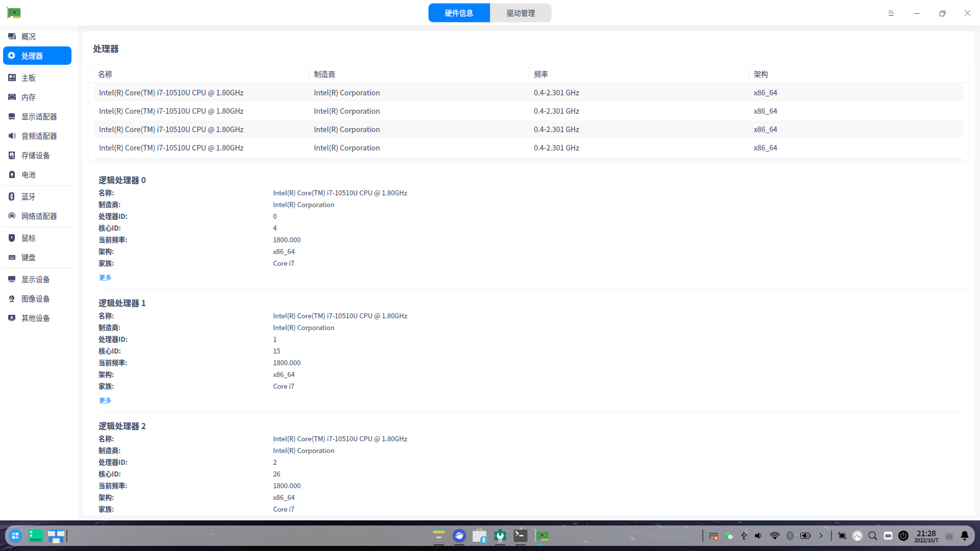Select first processor row in table
Viewport: 980px width, 551px height.
pyautogui.click(x=528, y=93)
